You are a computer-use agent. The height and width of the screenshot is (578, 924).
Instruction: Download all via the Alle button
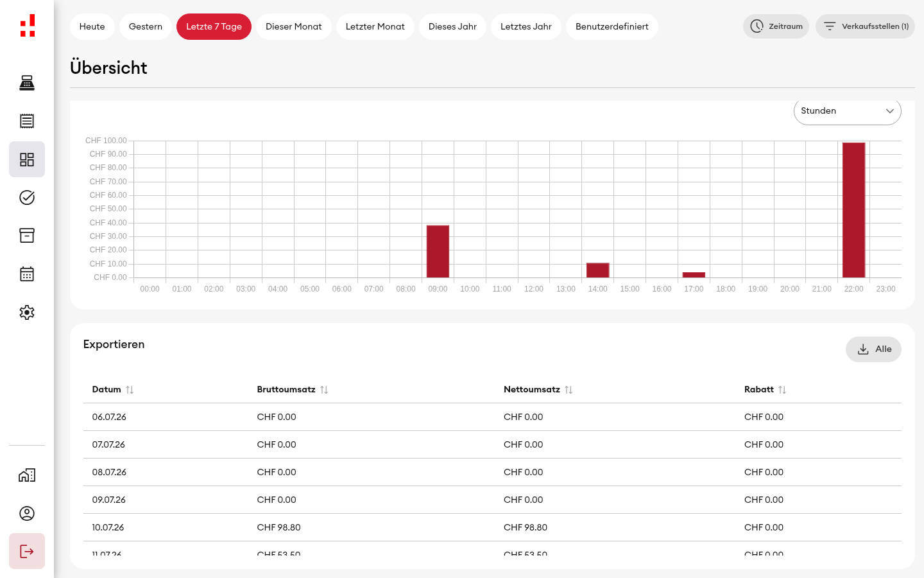tap(873, 349)
